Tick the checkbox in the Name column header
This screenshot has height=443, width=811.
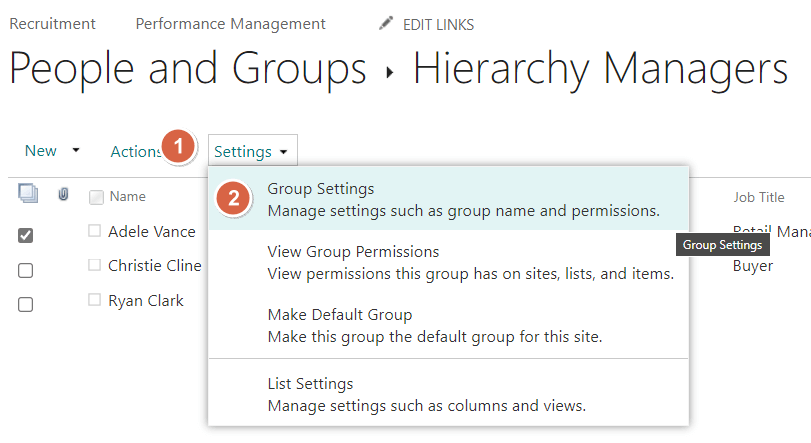coord(96,197)
